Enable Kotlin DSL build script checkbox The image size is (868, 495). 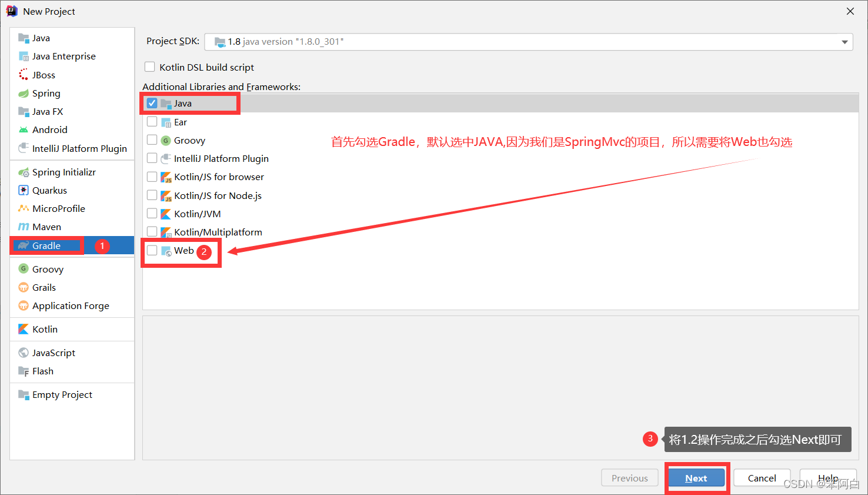pyautogui.click(x=150, y=67)
